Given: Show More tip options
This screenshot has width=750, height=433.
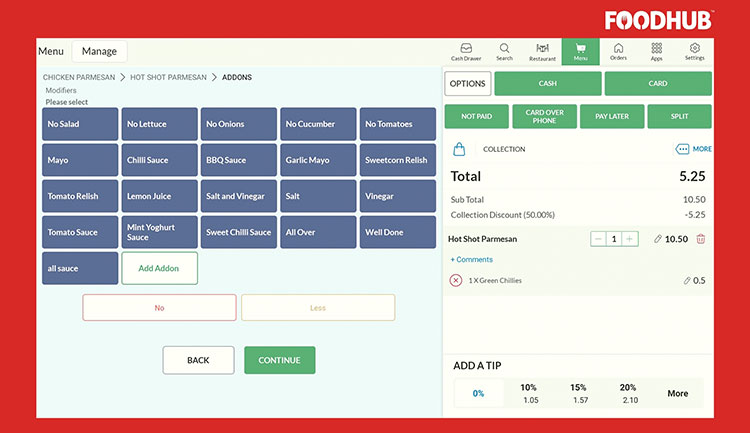Looking at the screenshot, I should 677,393.
